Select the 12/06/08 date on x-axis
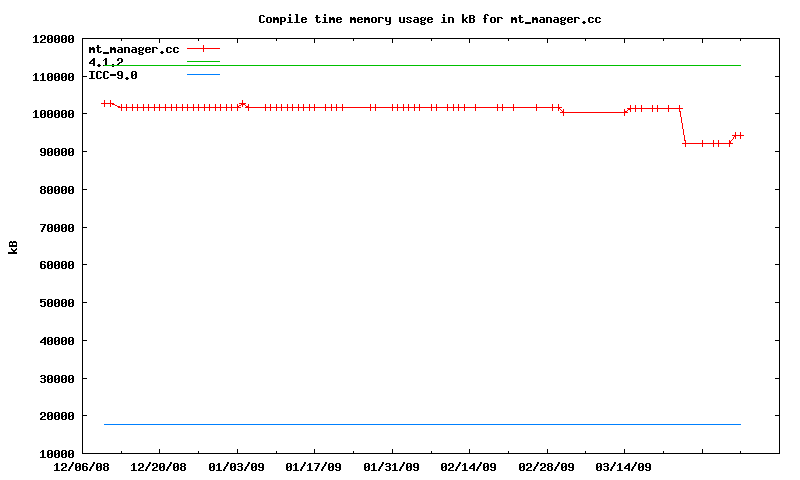The height and width of the screenshot is (480, 800). [81, 467]
